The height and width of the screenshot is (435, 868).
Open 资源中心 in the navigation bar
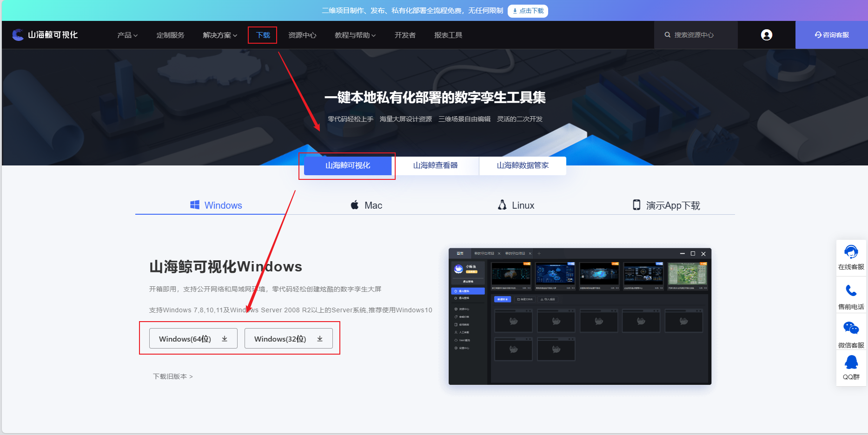(302, 35)
